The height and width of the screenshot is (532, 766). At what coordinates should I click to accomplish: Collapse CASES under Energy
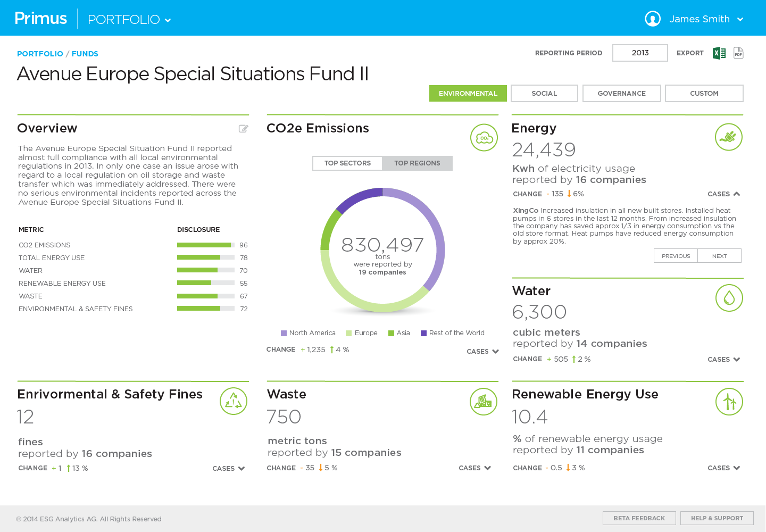click(723, 194)
